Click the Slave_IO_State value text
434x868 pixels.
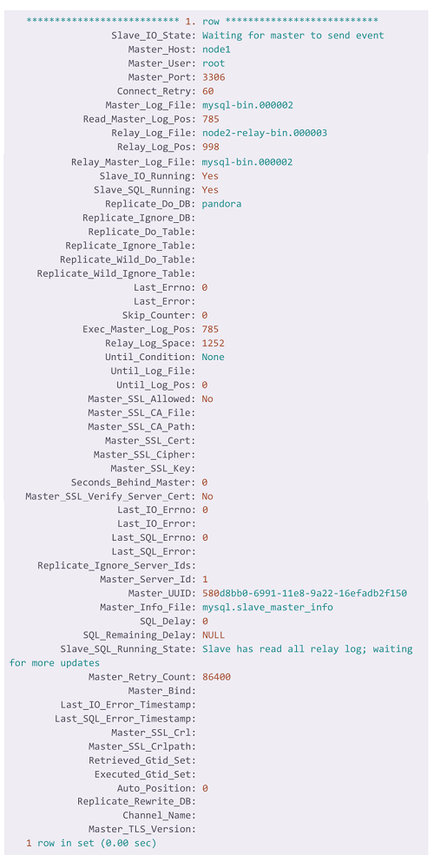point(293,36)
